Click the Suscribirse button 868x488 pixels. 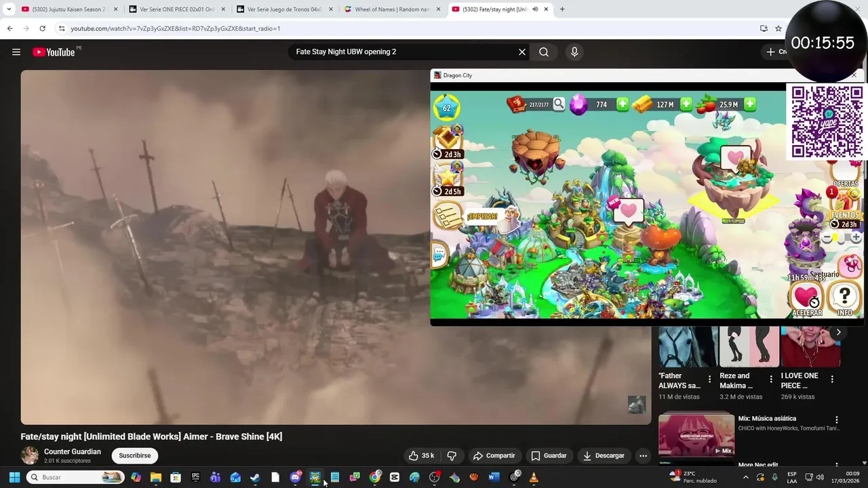click(135, 455)
